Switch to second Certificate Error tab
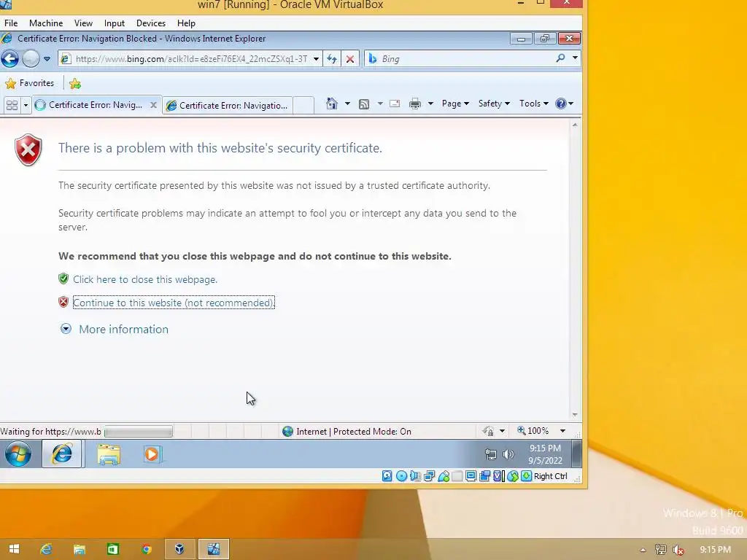The image size is (747, 560). pos(228,105)
